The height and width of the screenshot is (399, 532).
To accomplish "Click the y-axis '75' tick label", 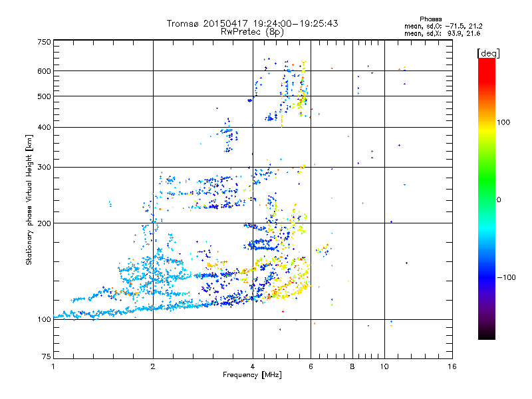I will (47, 356).
